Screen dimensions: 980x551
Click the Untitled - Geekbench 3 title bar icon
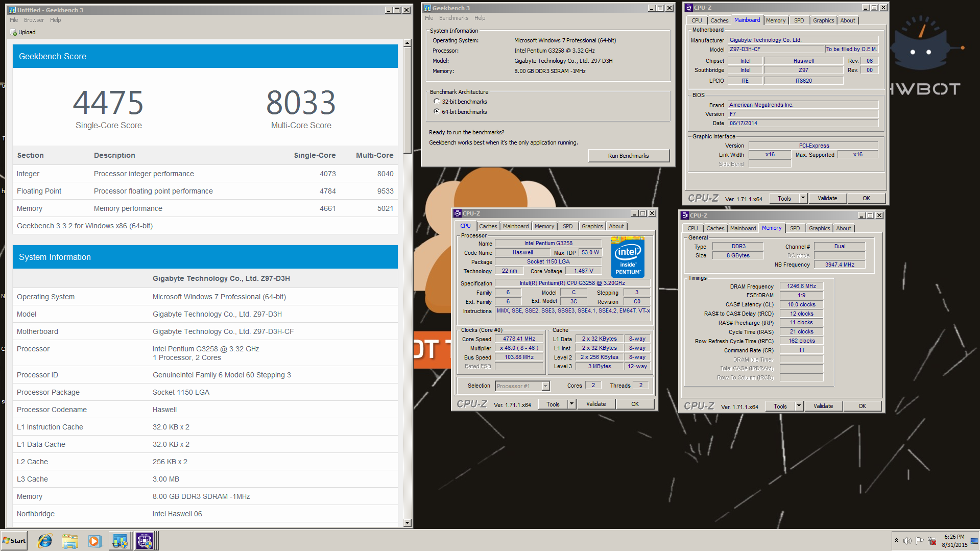[12, 10]
